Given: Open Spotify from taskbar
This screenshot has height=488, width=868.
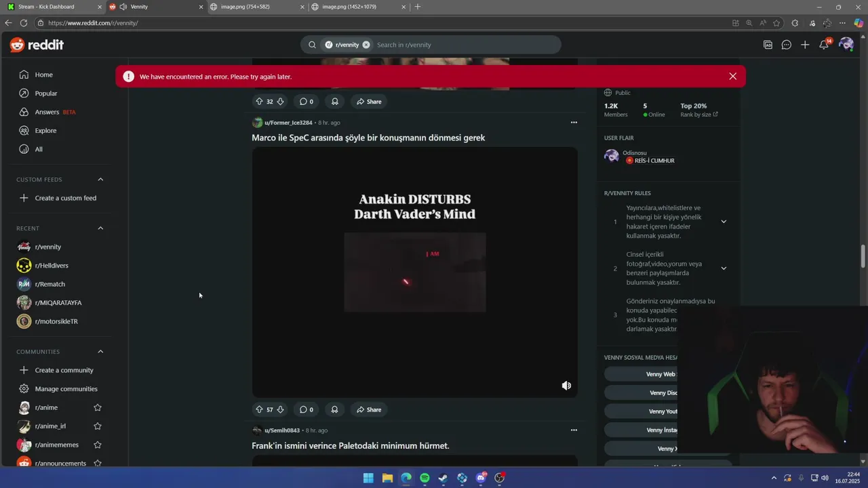Looking at the screenshot, I should (x=425, y=478).
